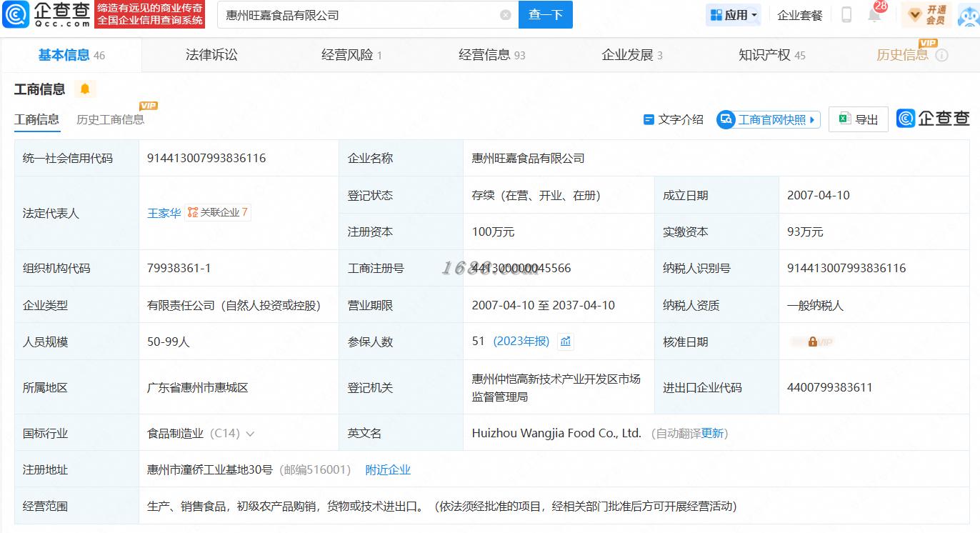Screen dimensions: 980x533
Task: Click the 广东省惠州市惠城区 region value
Action: [x=197, y=387]
